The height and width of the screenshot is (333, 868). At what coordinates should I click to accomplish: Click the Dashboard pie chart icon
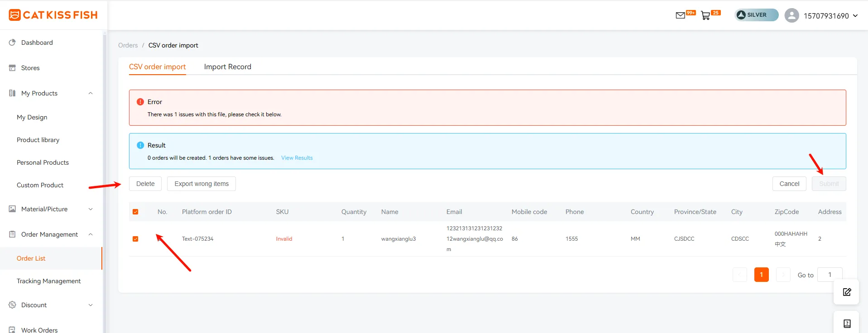coord(12,43)
